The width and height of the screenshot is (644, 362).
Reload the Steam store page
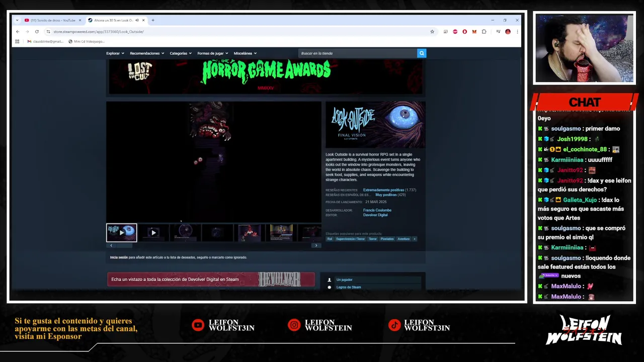pos(37,32)
